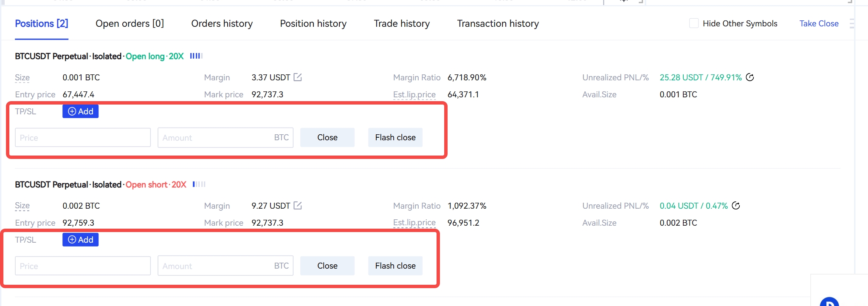Edit margin of the short position
Screen dimensions: 868x306
click(x=298, y=206)
